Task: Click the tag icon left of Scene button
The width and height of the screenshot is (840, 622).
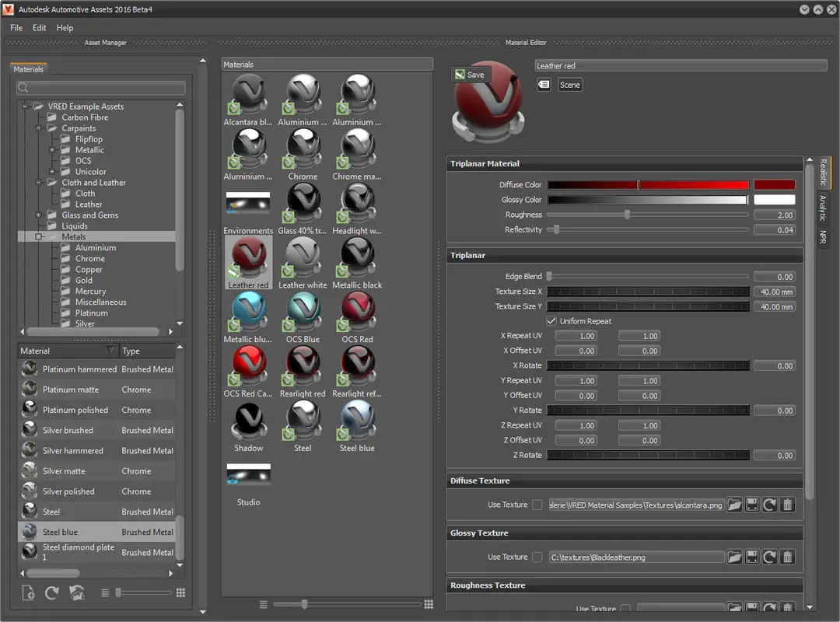Action: (x=544, y=85)
